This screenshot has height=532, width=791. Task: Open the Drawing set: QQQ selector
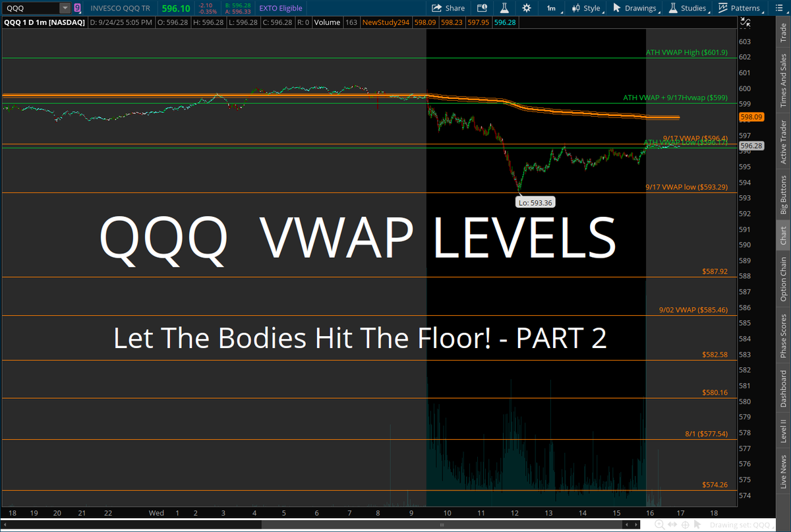[x=742, y=525]
